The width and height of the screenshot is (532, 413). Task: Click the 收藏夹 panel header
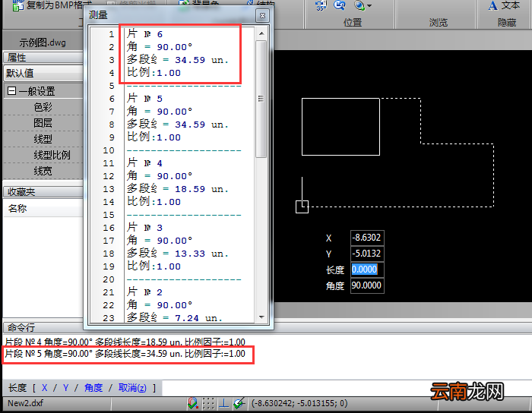tap(43, 192)
